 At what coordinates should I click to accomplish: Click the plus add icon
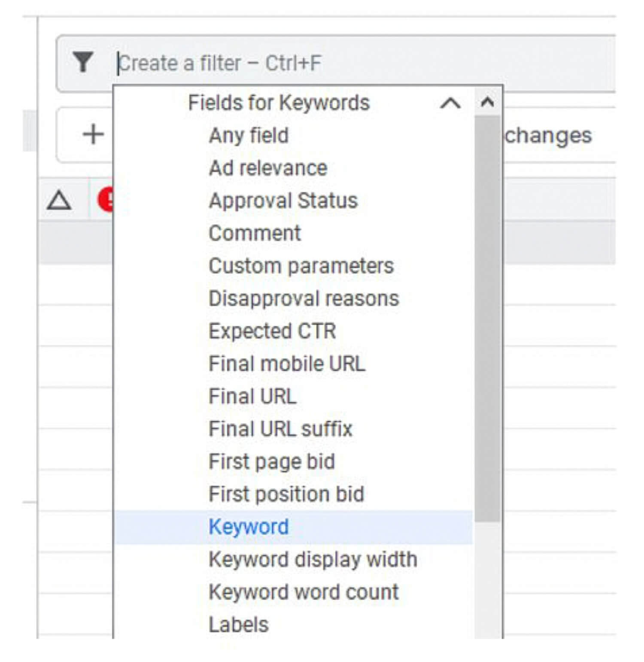coord(93,134)
